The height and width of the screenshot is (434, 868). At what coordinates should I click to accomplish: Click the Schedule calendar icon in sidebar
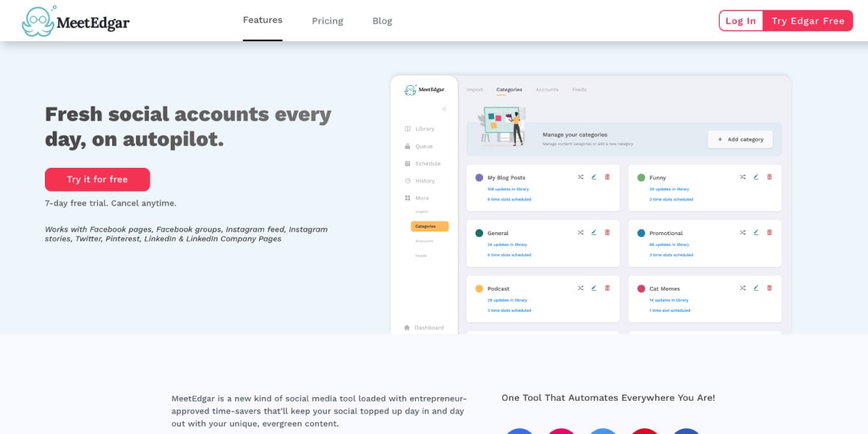tap(408, 163)
